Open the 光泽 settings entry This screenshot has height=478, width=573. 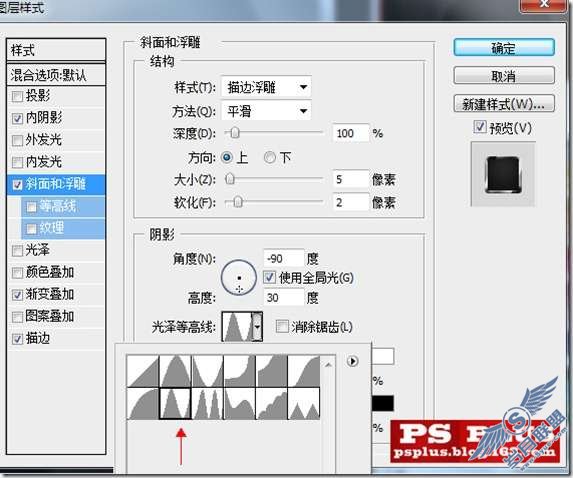(x=38, y=250)
